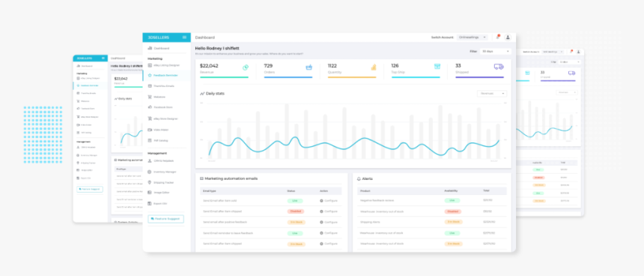Image resolution: width=644 pixels, height=276 pixels.
Task: Click hamburger icon in left background window header
Action: pos(103,58)
